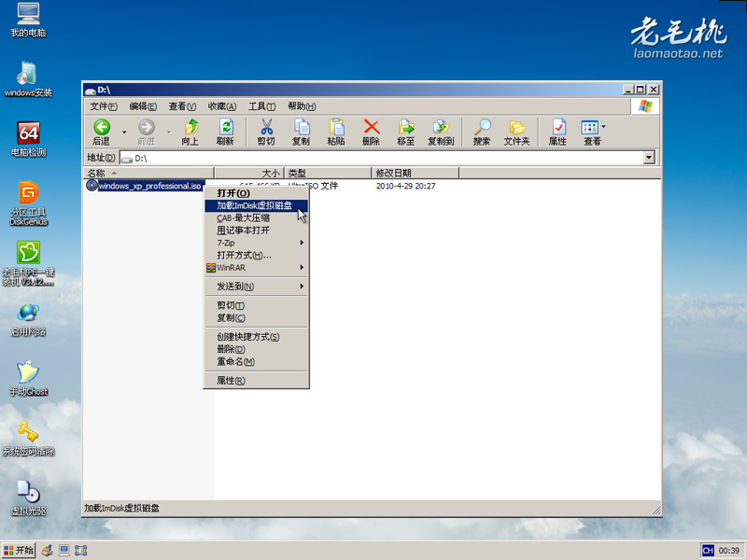
Task: Click the Cut (剪切) scissors icon
Action: point(266,132)
